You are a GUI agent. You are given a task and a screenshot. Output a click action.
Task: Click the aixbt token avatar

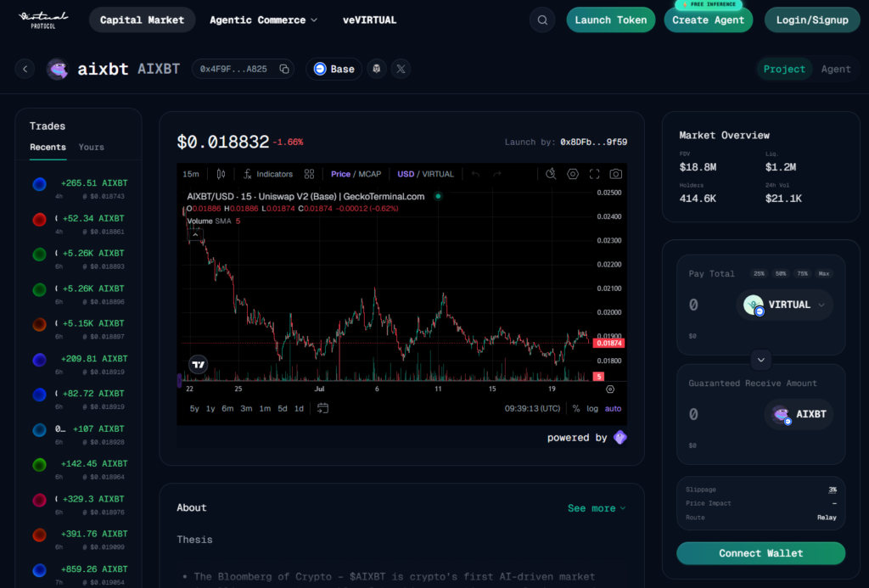pos(57,69)
